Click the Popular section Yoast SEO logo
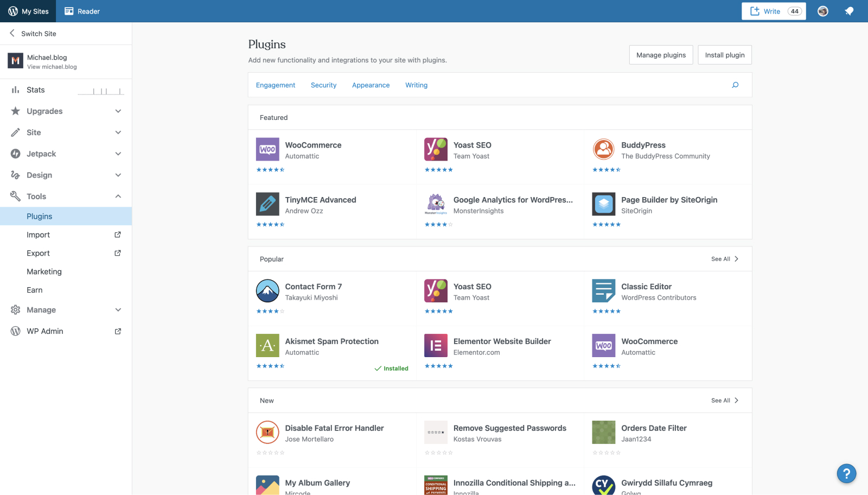 click(436, 291)
